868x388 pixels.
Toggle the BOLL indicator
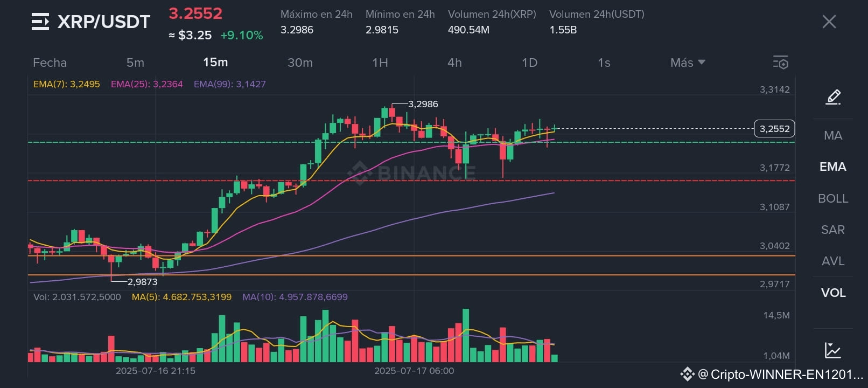point(832,198)
